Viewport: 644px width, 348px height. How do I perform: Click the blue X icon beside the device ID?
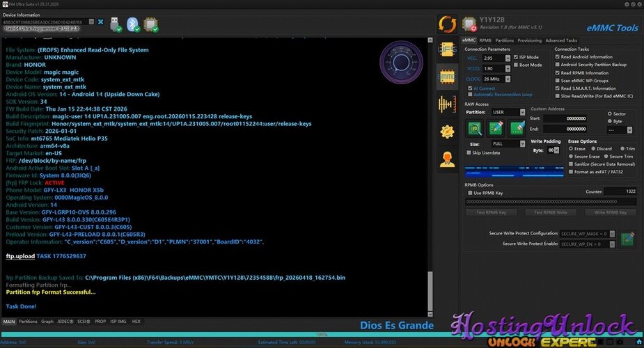tap(101, 22)
